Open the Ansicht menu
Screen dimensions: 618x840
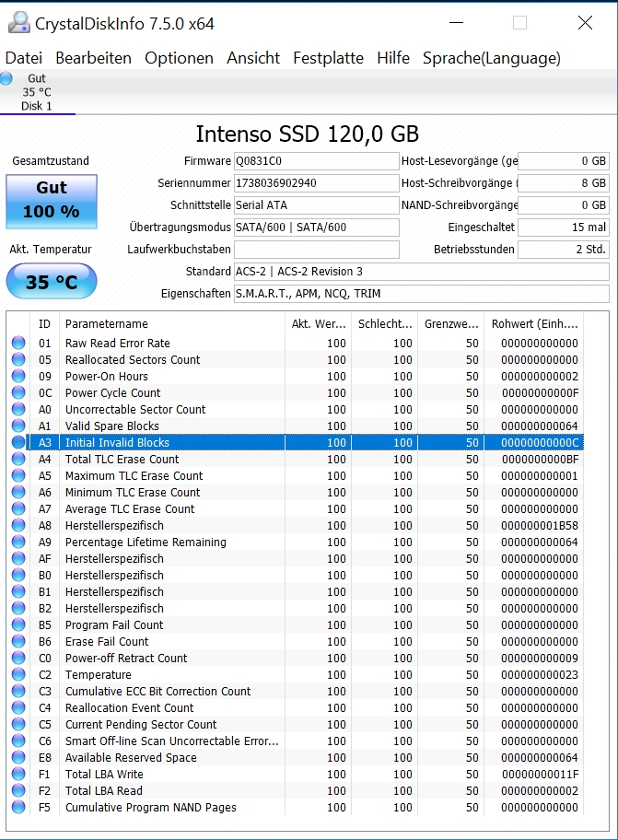[x=252, y=58]
